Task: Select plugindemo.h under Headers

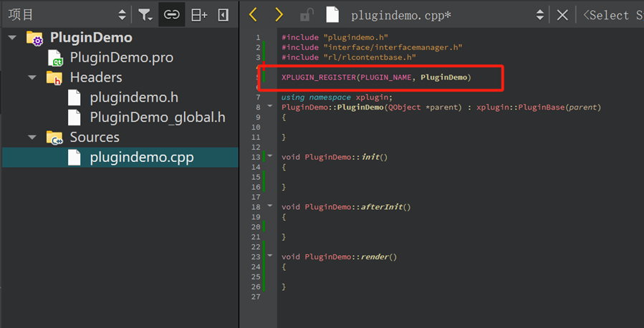Action: [133, 97]
